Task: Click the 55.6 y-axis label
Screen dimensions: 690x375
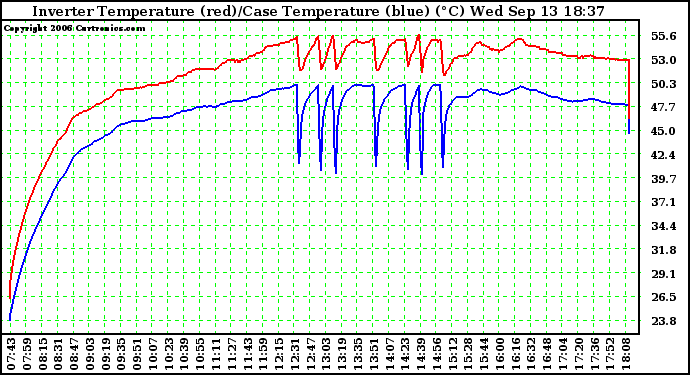Action: [x=664, y=36]
